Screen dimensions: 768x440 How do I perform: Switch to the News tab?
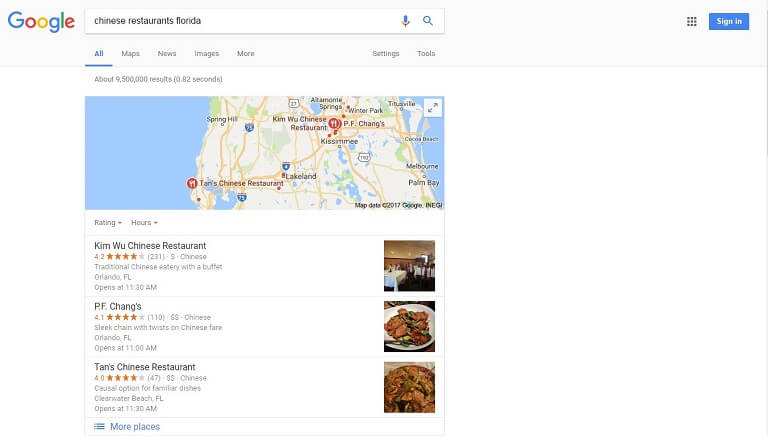(167, 53)
